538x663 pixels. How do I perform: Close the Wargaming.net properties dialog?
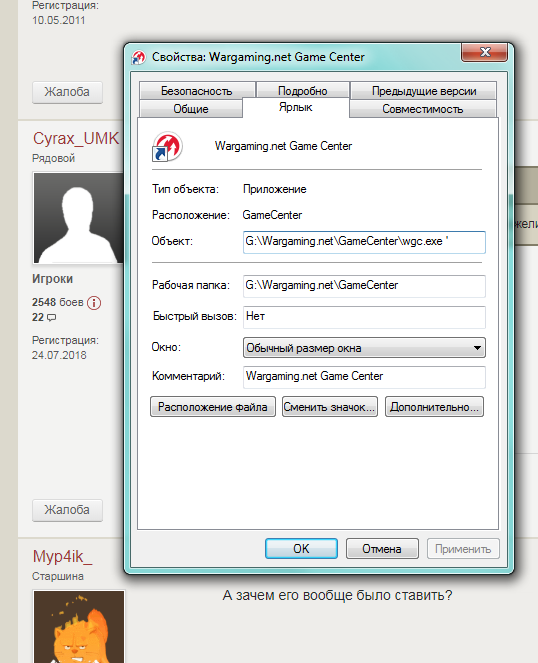point(484,52)
